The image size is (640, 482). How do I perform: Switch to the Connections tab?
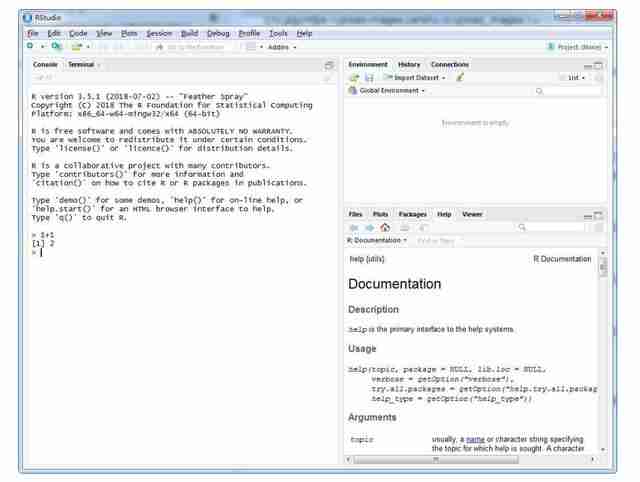click(450, 64)
